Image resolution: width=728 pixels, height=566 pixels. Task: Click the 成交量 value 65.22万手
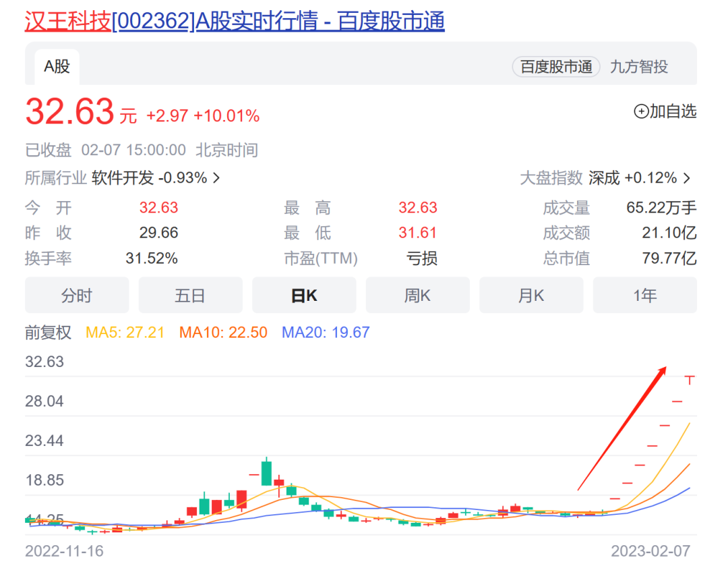(x=661, y=208)
